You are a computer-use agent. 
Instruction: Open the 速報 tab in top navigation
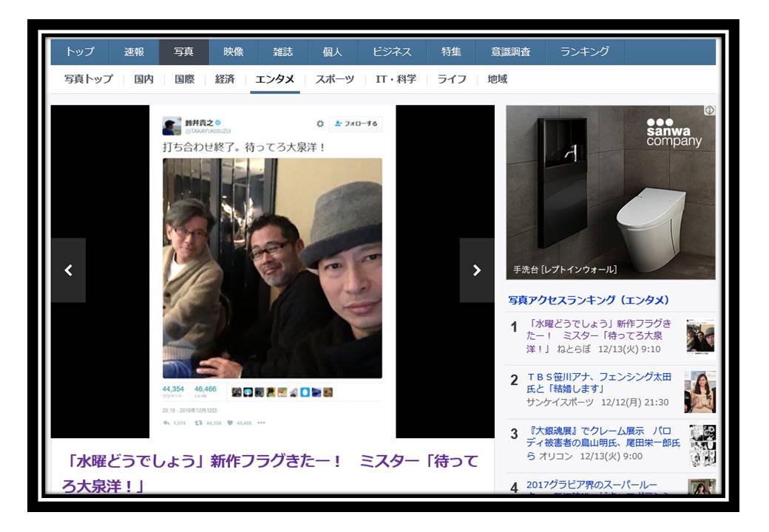(x=135, y=52)
